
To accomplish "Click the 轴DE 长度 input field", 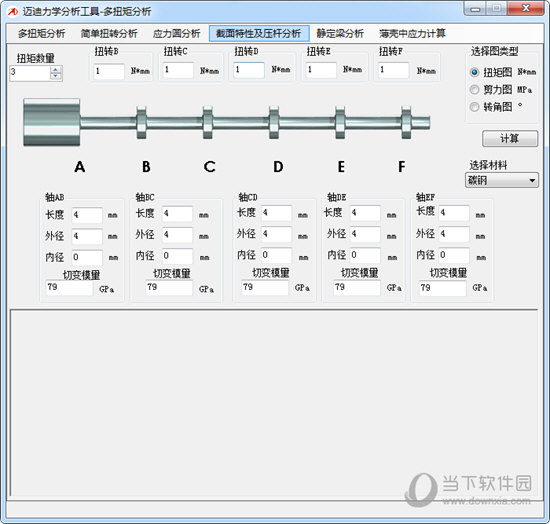I will pos(365,213).
